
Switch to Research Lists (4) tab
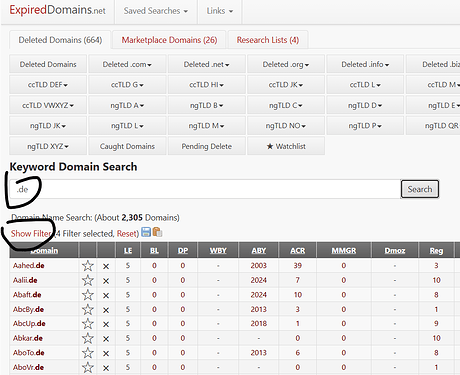[268, 40]
